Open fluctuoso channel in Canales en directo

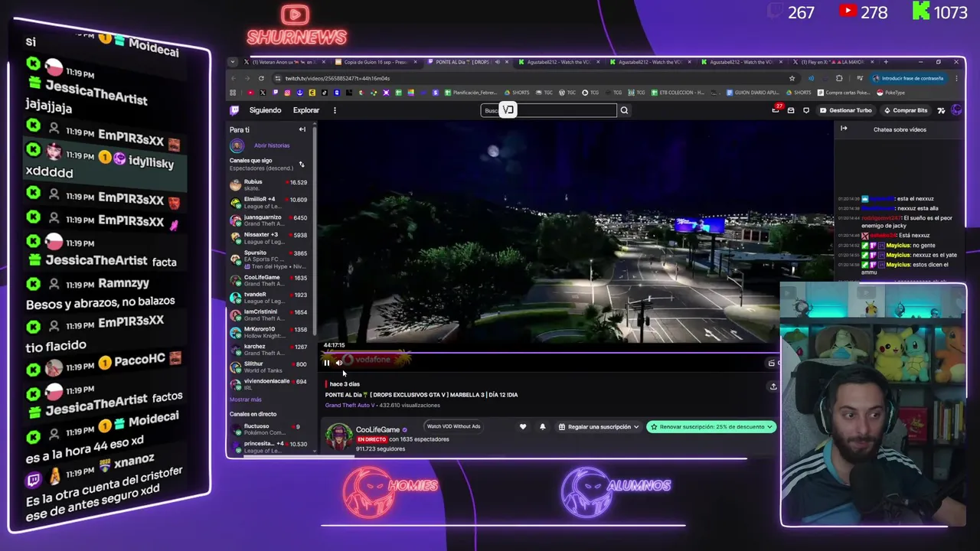pyautogui.click(x=269, y=429)
